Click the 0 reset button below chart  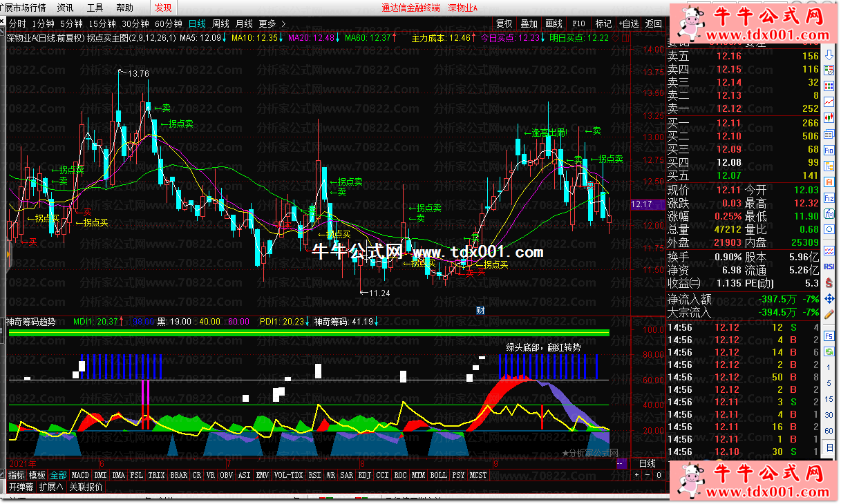tap(659, 475)
